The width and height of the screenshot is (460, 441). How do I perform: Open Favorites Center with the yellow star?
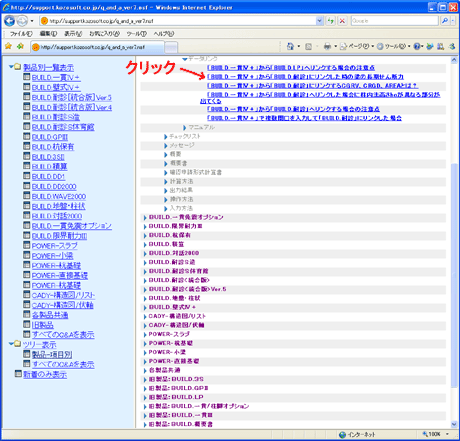coord(8,46)
